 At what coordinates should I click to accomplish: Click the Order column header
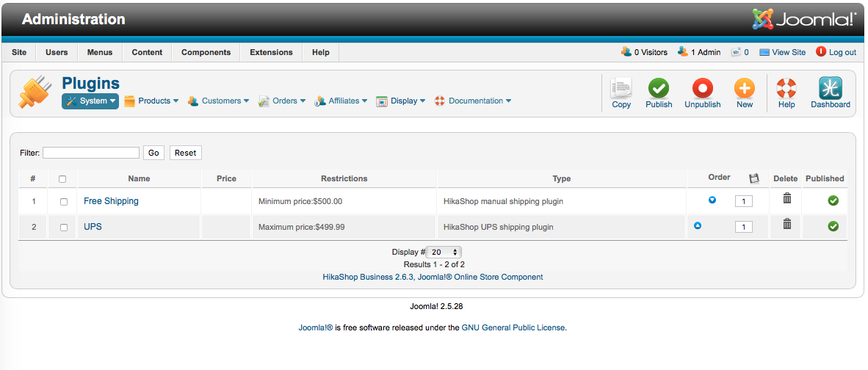[x=719, y=178]
